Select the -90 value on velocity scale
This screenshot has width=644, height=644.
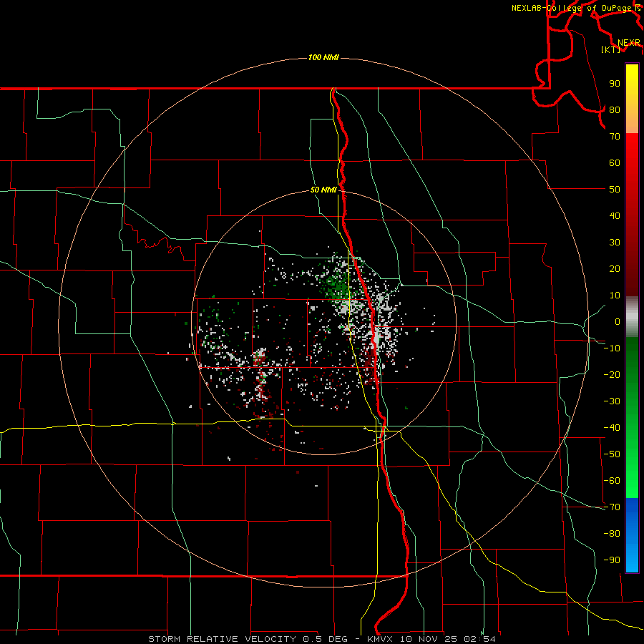point(612,560)
